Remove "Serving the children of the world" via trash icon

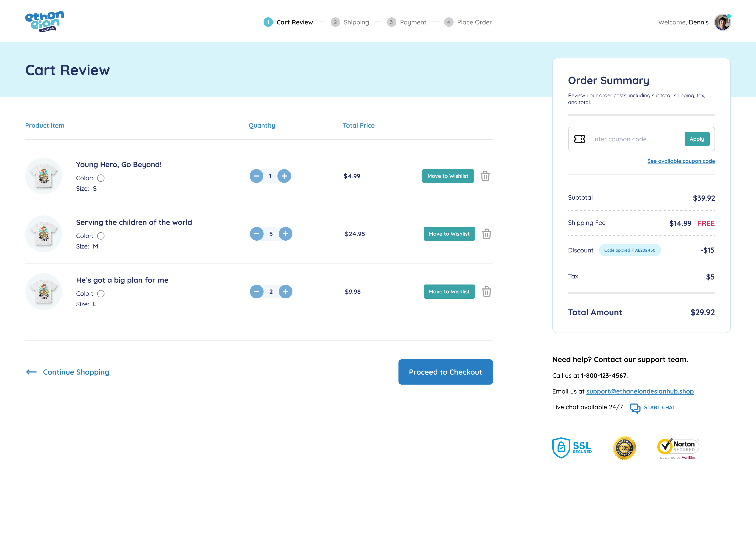coord(487,234)
